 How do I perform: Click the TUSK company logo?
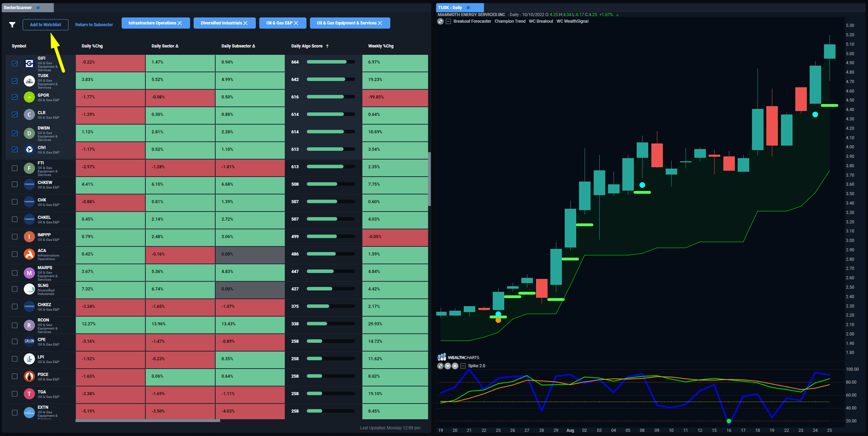coord(29,81)
